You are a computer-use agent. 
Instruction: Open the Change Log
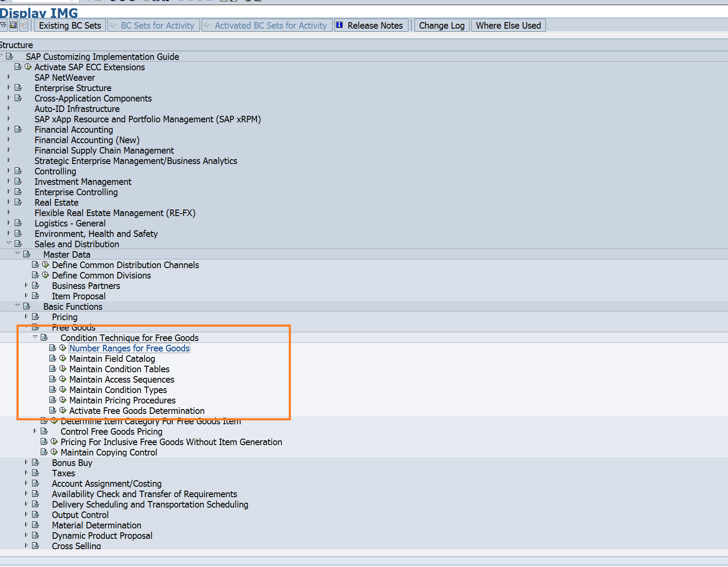442,26
